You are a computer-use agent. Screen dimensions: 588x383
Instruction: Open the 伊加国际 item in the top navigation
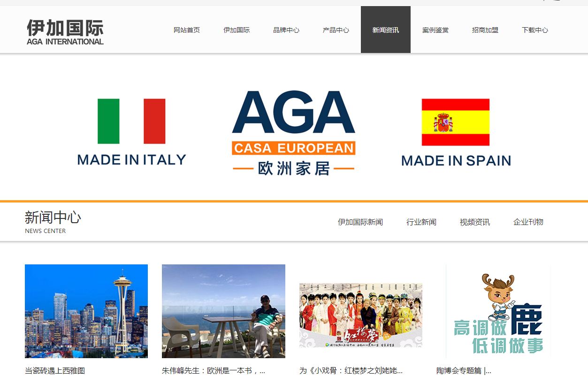click(x=237, y=30)
